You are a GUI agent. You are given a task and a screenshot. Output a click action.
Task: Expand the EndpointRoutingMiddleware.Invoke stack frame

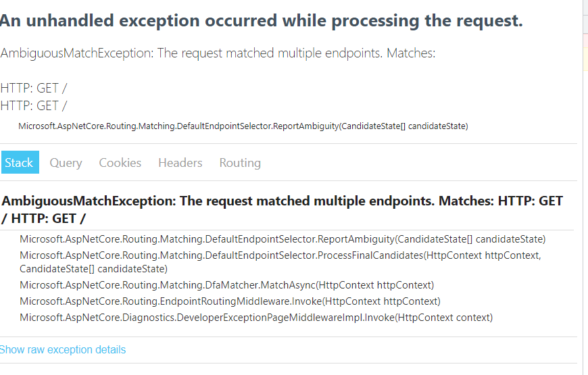pos(230,301)
